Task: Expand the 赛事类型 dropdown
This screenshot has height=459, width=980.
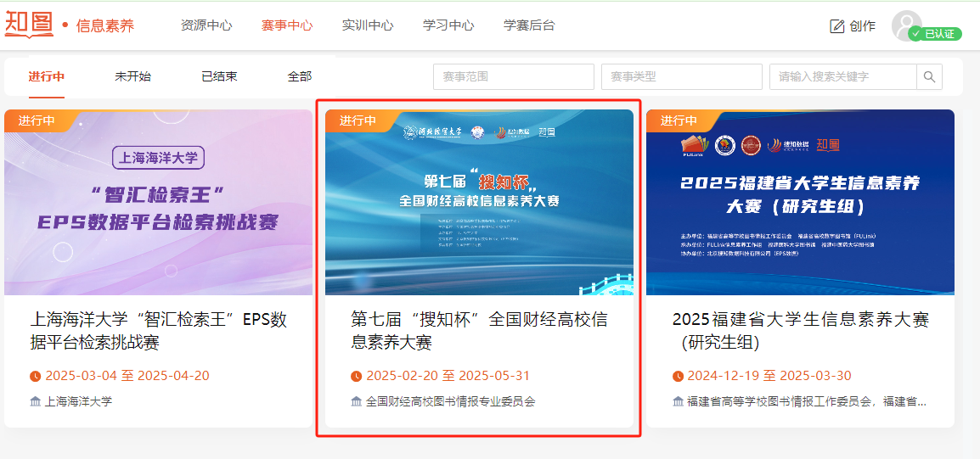Action: [681, 77]
